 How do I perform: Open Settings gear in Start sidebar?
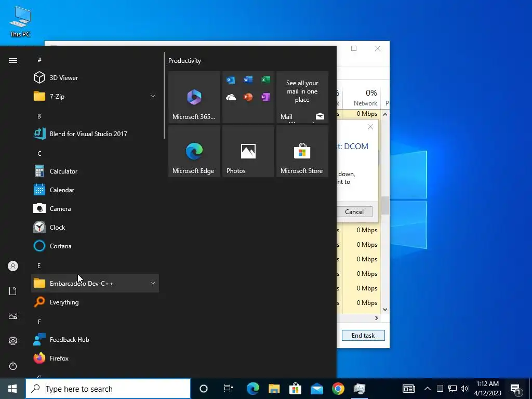pyautogui.click(x=13, y=341)
